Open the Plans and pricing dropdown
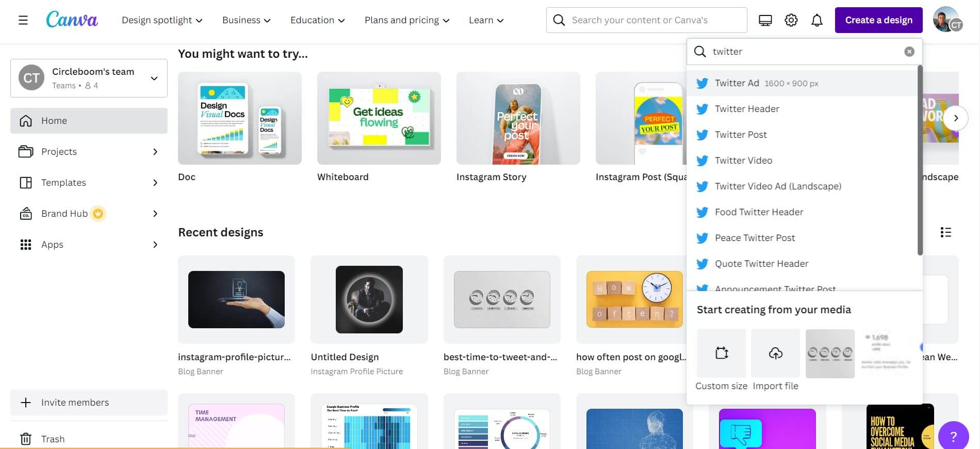The height and width of the screenshot is (449, 980). [407, 20]
